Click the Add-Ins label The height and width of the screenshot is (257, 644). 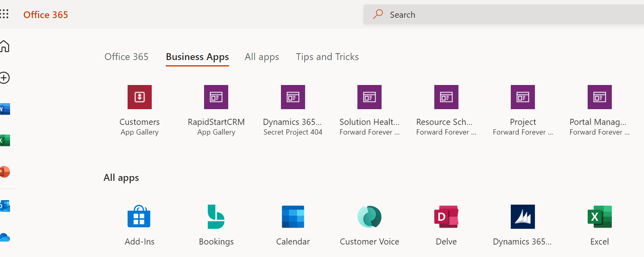[140, 242]
